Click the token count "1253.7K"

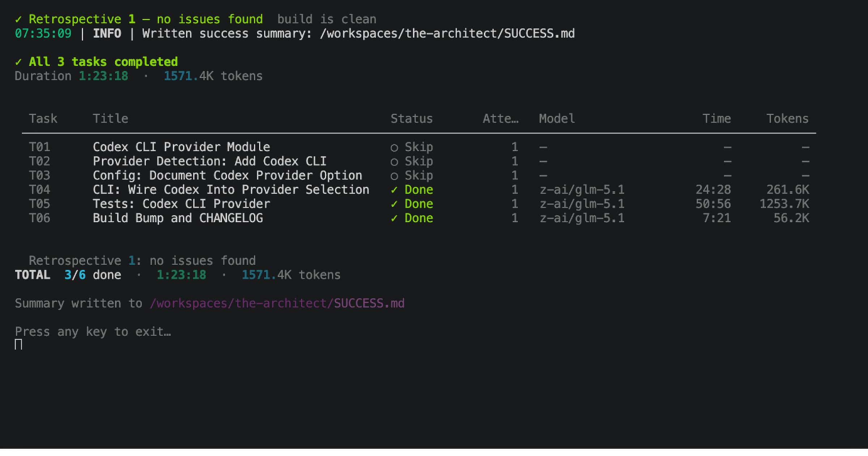click(784, 204)
